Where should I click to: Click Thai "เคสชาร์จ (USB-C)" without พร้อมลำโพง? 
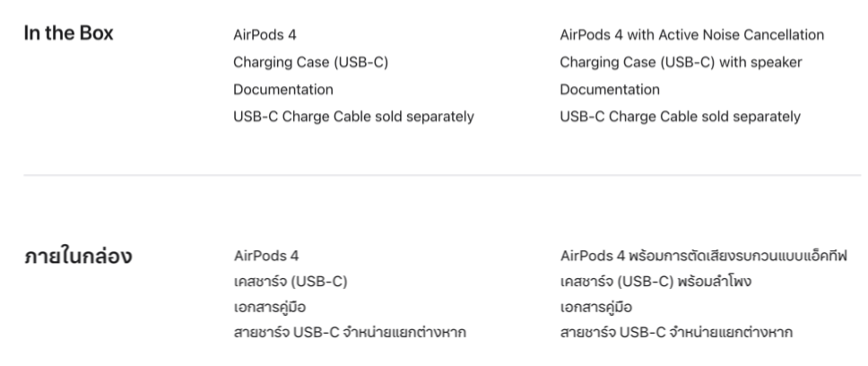click(289, 282)
